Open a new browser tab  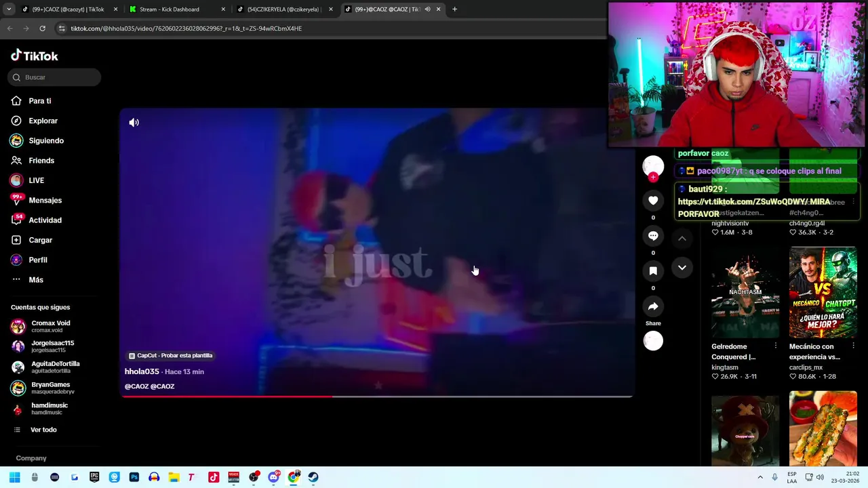454,9
